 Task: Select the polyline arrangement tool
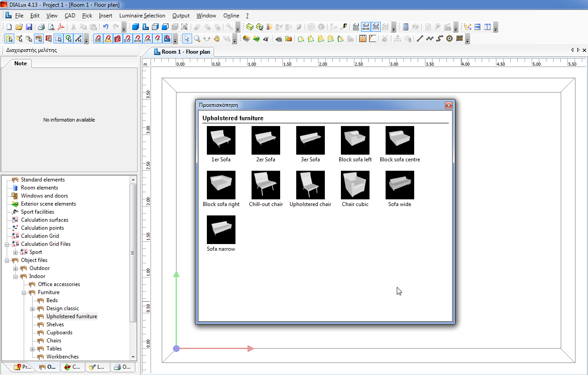[x=429, y=39]
